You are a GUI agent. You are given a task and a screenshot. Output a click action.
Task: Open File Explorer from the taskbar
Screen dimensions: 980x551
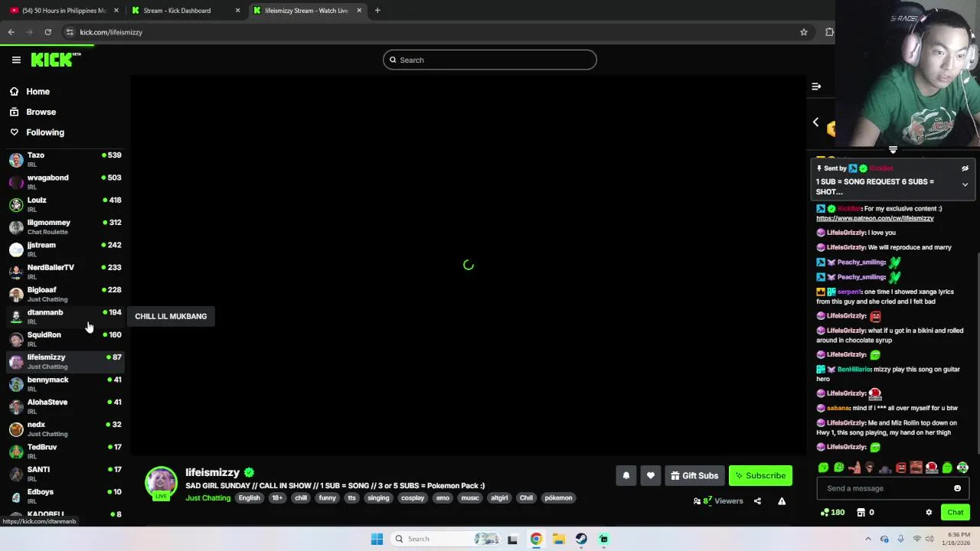point(559,539)
